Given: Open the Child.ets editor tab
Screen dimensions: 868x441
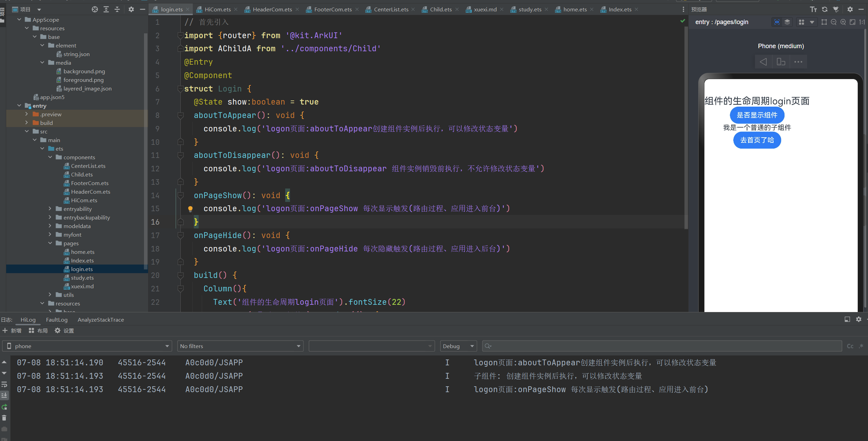Looking at the screenshot, I should [441, 9].
